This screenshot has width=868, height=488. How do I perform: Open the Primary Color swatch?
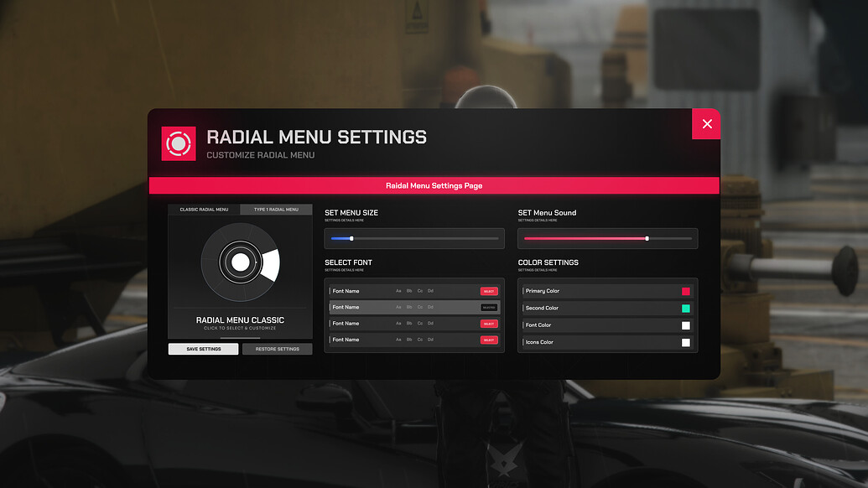686,290
